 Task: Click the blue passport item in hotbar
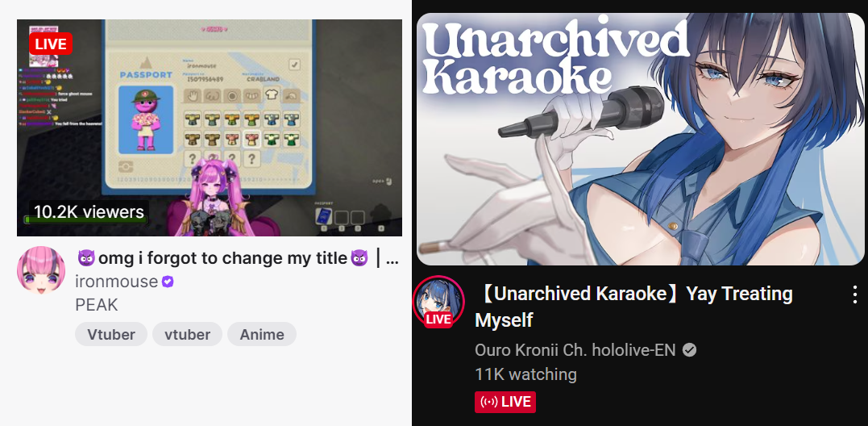[324, 216]
